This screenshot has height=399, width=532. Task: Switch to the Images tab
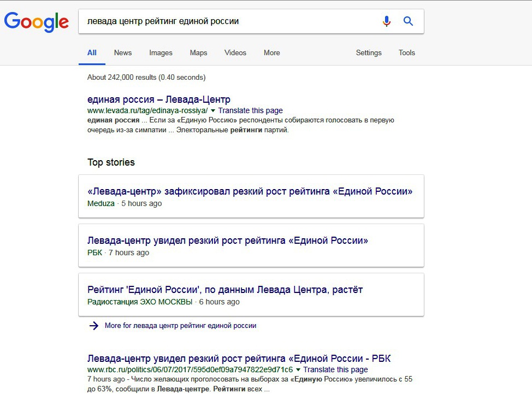161,52
